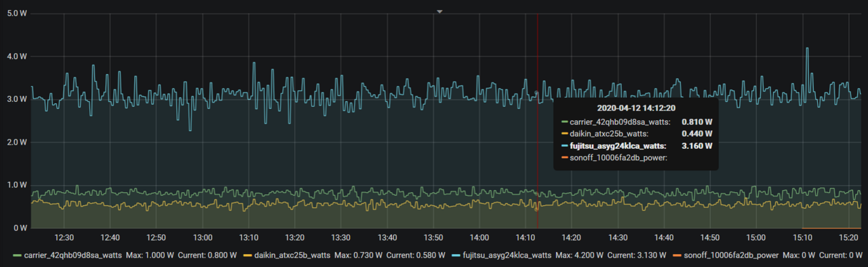The width and height of the screenshot is (868, 267).
Task: Click sonoff_10006fa2db_power row in tooltip
Action: (x=635, y=158)
